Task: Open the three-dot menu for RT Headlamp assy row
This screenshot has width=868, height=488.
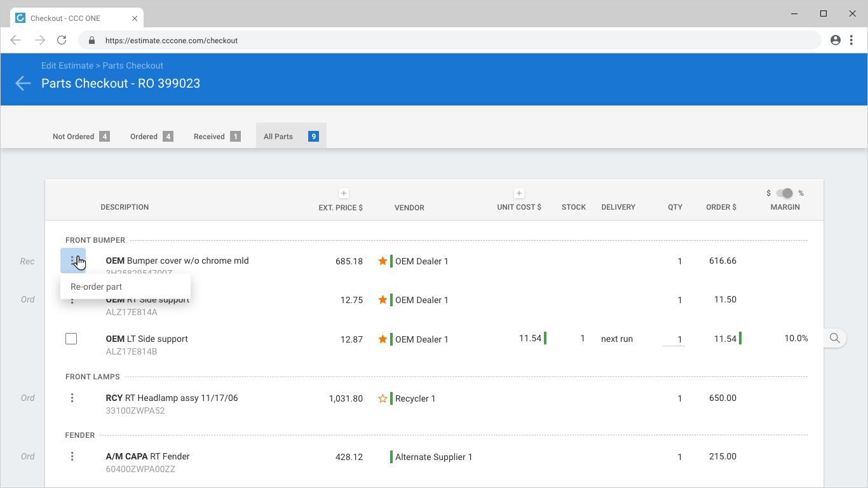Action: [x=72, y=398]
